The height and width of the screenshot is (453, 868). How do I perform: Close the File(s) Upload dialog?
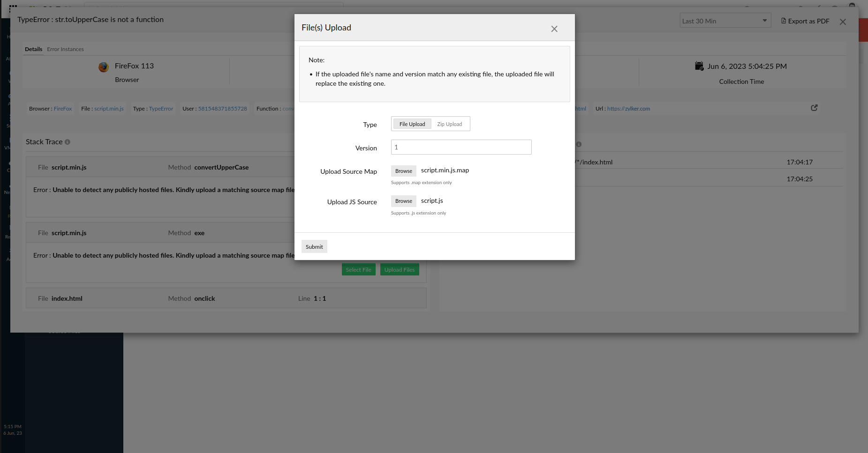coord(554,29)
